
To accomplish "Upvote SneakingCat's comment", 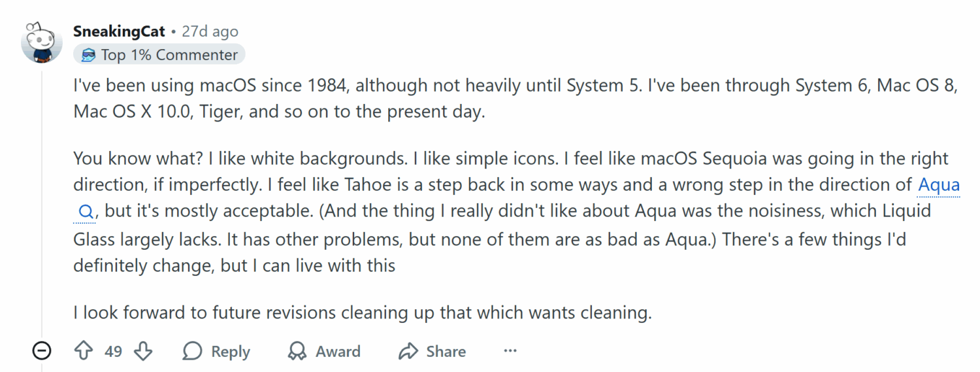I will [x=84, y=351].
